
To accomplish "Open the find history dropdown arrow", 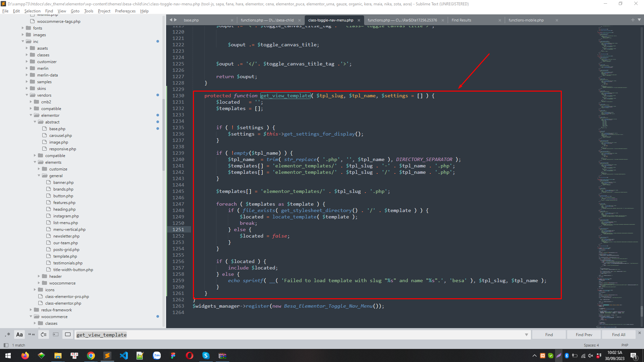I will (526, 335).
